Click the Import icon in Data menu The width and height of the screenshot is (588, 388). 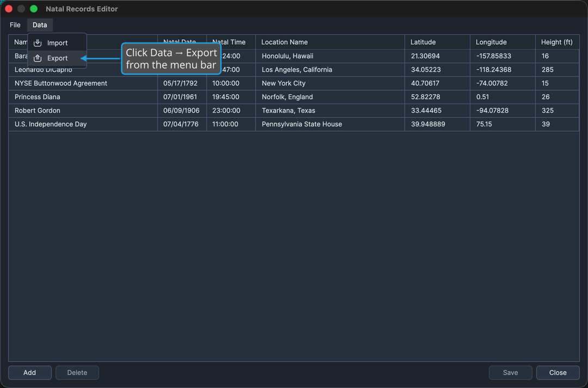[38, 43]
